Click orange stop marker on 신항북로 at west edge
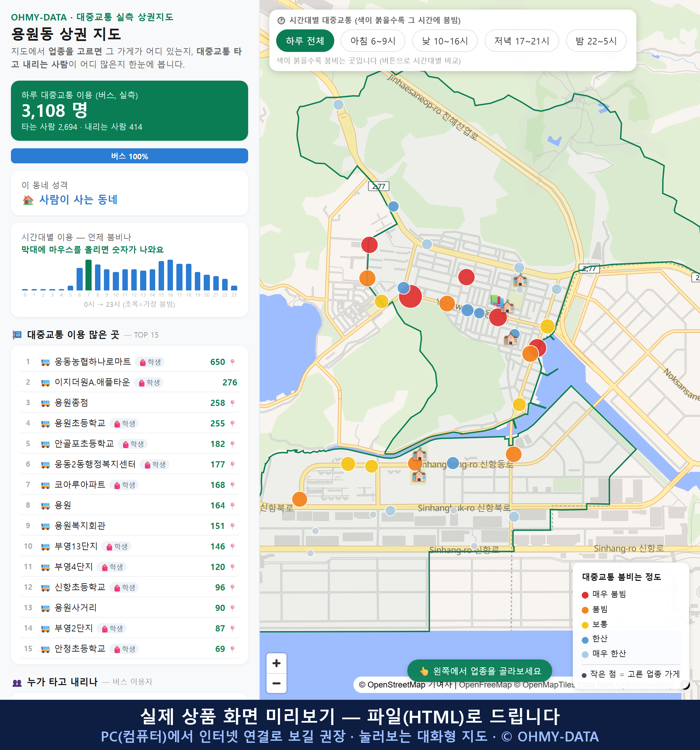This screenshot has height=750, width=700. pyautogui.click(x=300, y=499)
